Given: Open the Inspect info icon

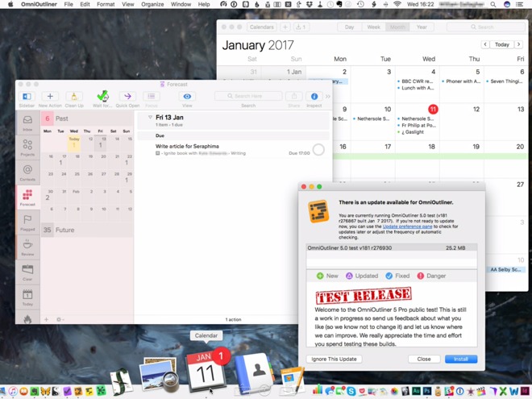Looking at the screenshot, I should coord(314,97).
